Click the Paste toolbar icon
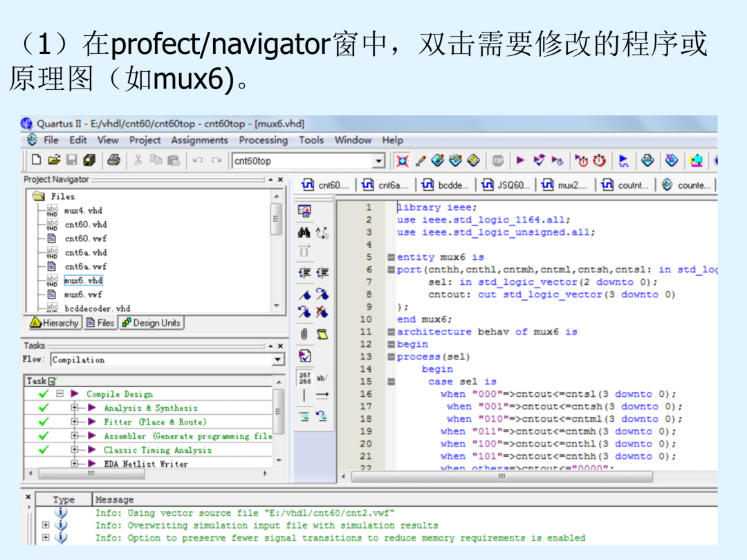This screenshot has height=560, width=747. [174, 160]
